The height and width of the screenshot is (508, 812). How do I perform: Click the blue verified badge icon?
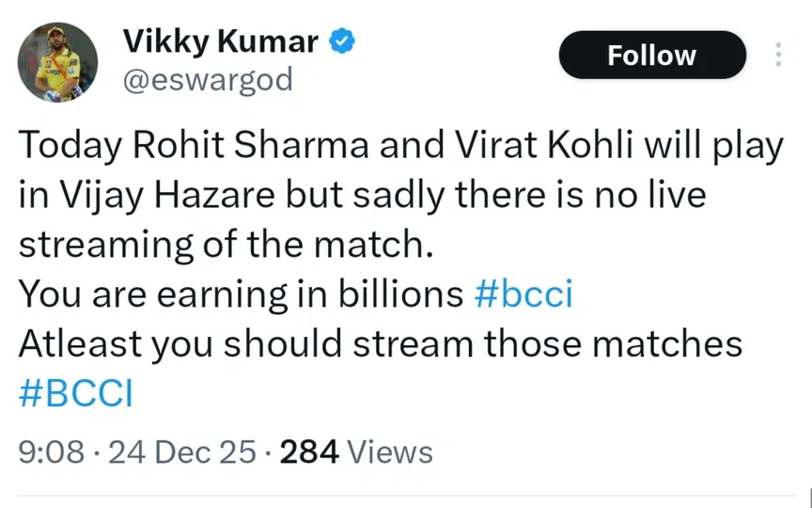(x=340, y=41)
